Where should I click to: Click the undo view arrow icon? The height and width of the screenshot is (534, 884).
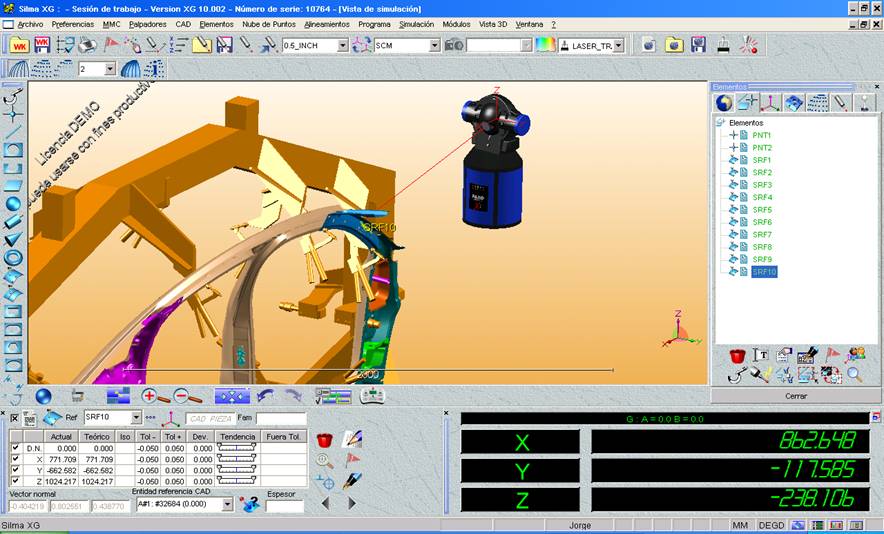266,396
